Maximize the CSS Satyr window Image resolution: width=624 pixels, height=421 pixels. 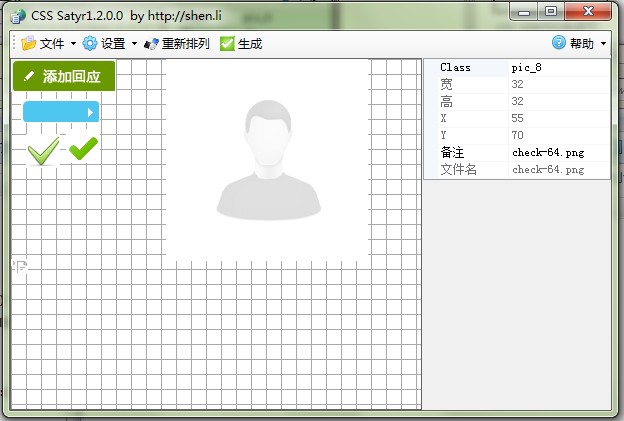click(x=551, y=11)
